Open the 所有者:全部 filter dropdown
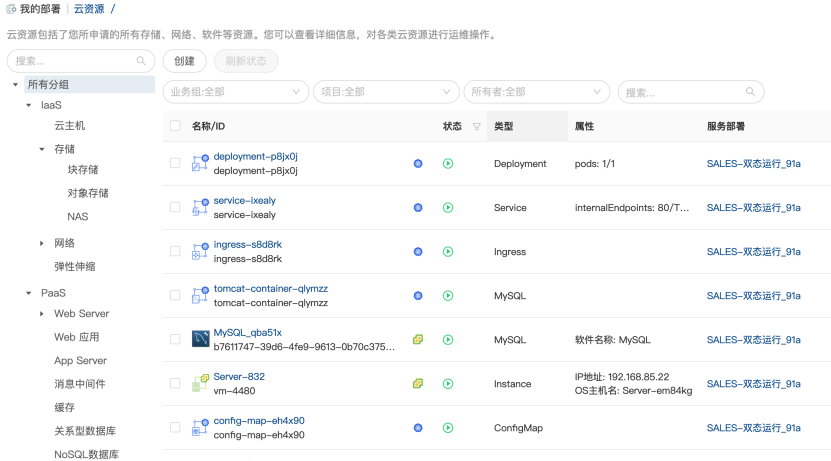 click(x=537, y=92)
